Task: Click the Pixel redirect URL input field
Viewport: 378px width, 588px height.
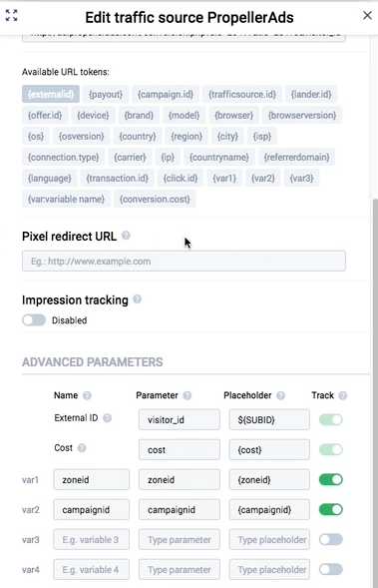Action: [x=184, y=261]
